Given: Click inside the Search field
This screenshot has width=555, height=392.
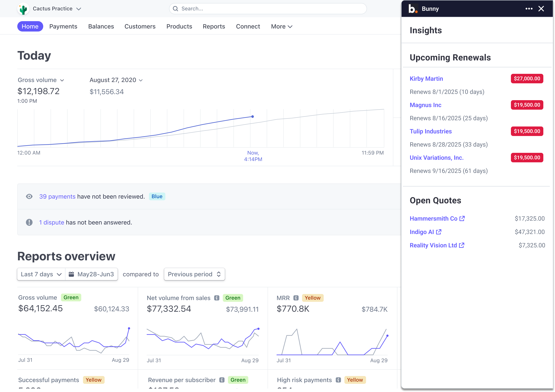Looking at the screenshot, I should pos(268,9).
